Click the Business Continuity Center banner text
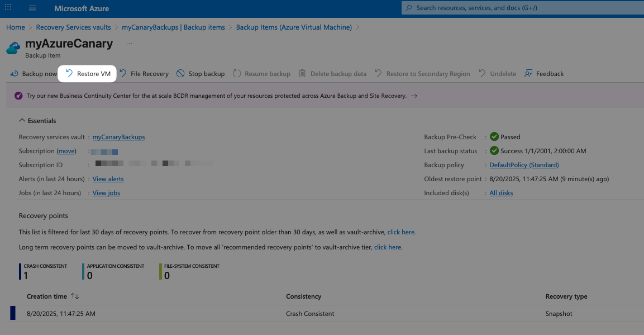Viewport: 644px width, 335px height. pos(217,96)
